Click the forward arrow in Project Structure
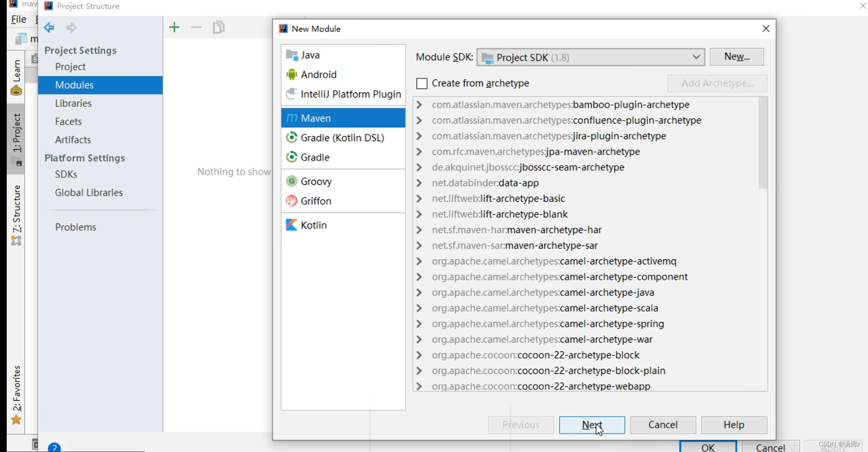Image resolution: width=868 pixels, height=452 pixels. [x=71, y=27]
